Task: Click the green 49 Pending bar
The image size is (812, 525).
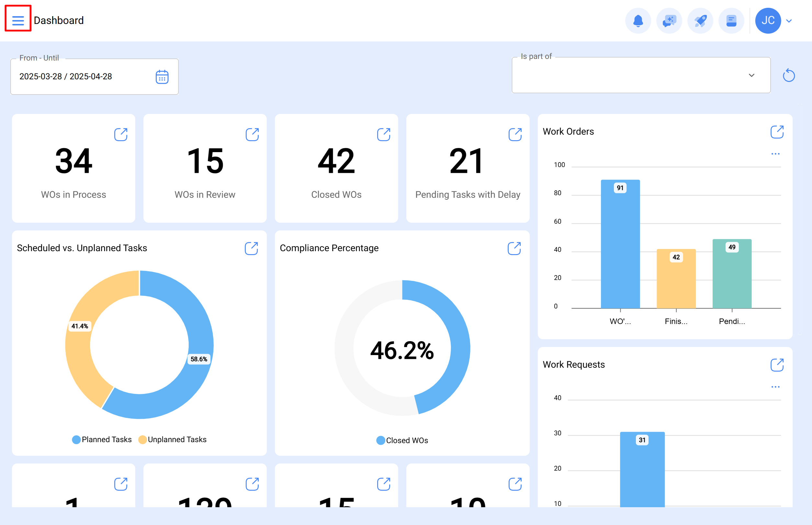Action: click(x=732, y=274)
